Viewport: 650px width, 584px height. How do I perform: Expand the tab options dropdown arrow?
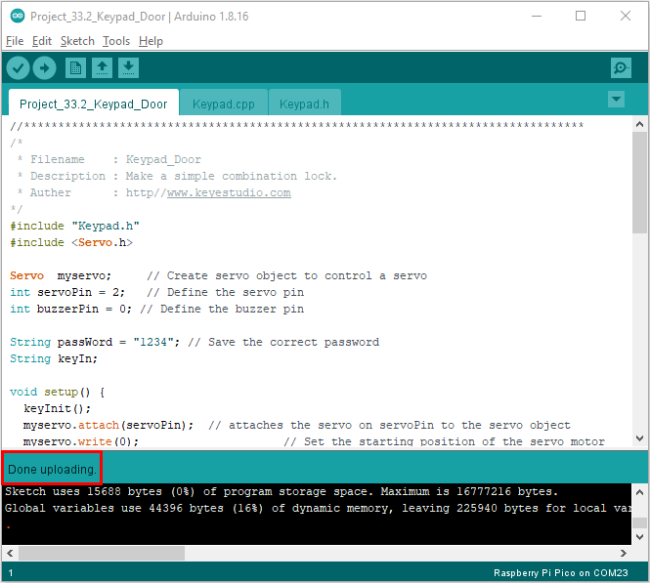(x=616, y=99)
